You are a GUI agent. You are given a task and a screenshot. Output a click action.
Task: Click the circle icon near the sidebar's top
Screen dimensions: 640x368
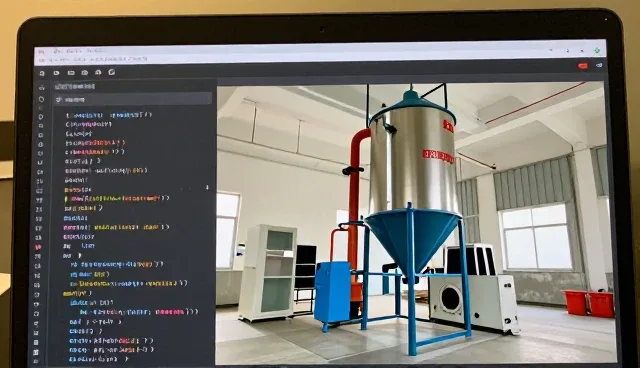(x=41, y=99)
